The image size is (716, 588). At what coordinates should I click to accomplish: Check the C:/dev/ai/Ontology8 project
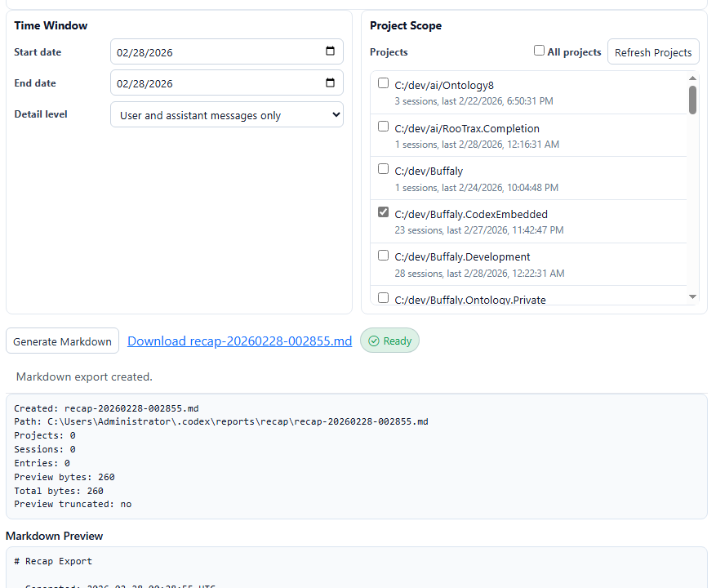[x=384, y=83]
